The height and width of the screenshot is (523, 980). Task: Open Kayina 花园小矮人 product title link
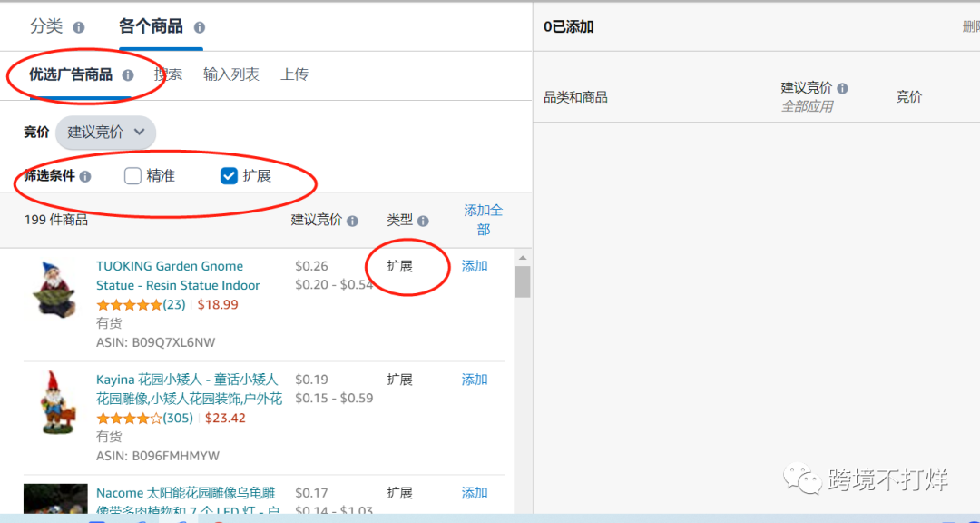tap(190, 390)
